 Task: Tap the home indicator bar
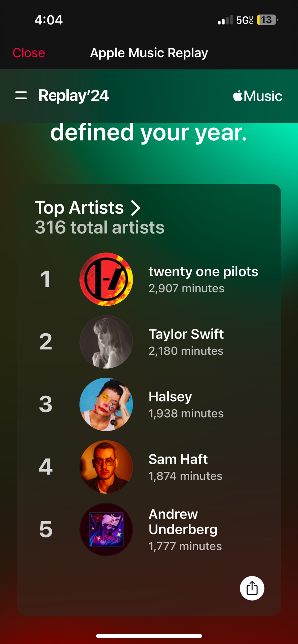click(x=149, y=636)
